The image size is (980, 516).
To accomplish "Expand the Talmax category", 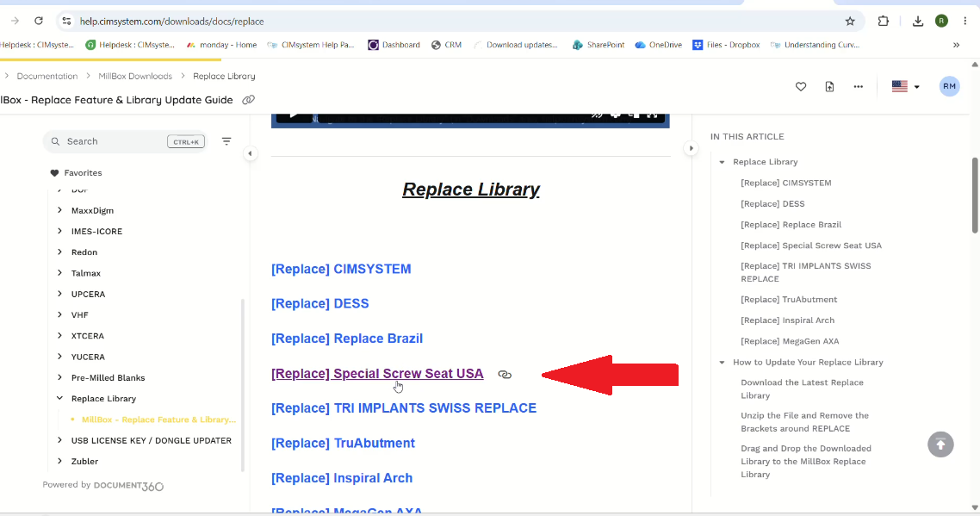I will tap(60, 273).
